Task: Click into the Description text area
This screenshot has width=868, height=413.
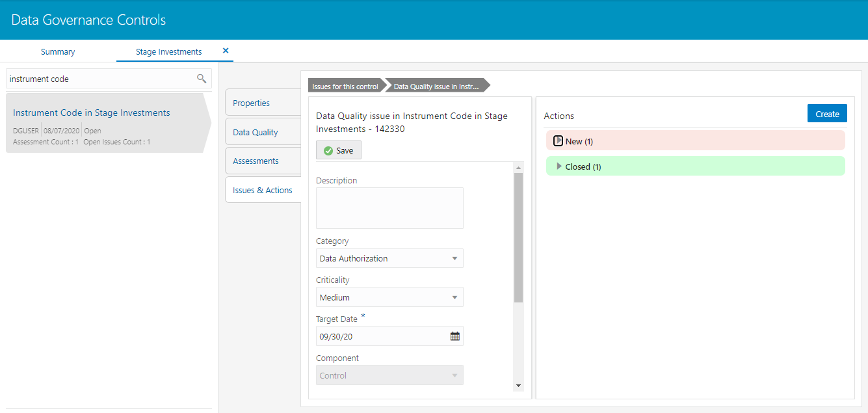Action: [x=389, y=208]
